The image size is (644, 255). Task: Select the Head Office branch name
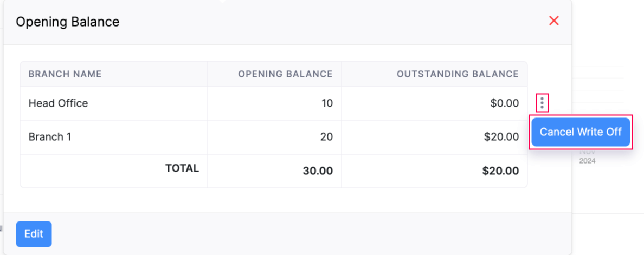(58, 103)
